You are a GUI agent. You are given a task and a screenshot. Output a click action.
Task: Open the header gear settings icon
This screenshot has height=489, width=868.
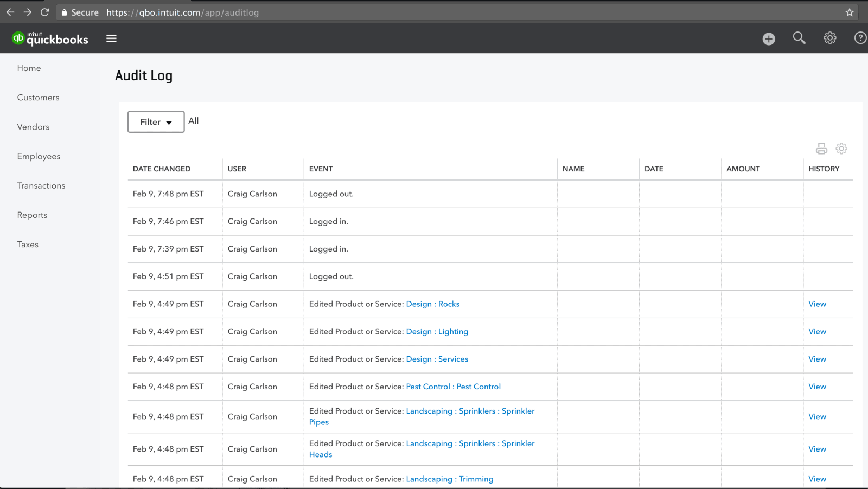(830, 38)
